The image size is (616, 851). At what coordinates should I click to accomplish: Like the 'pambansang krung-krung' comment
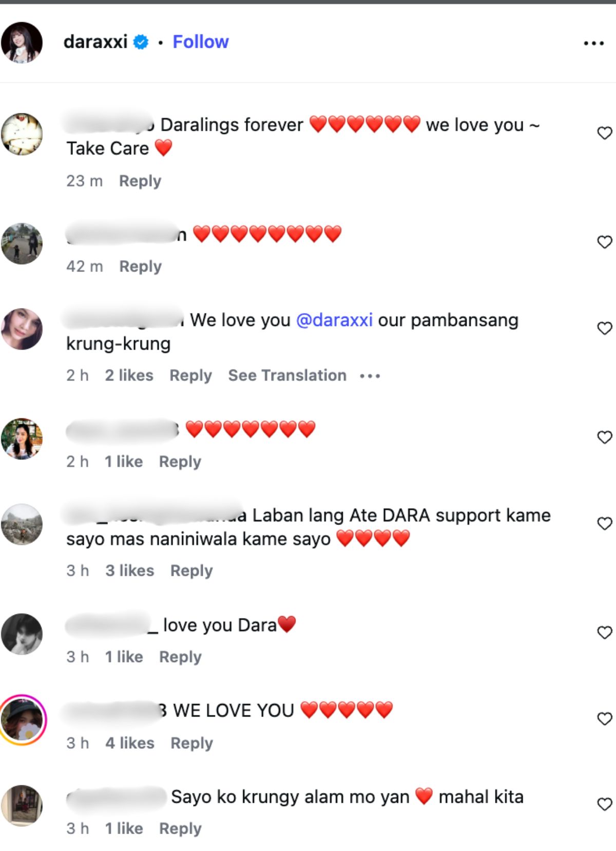click(x=605, y=328)
